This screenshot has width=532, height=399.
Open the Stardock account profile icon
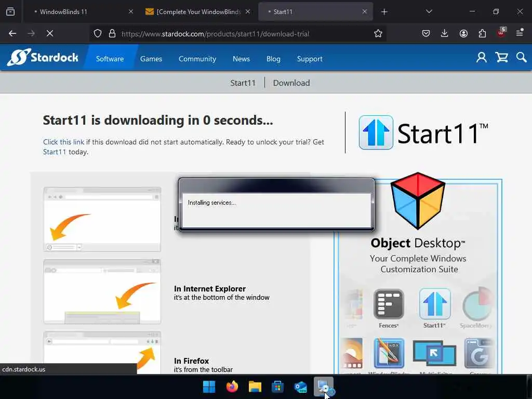(x=481, y=57)
